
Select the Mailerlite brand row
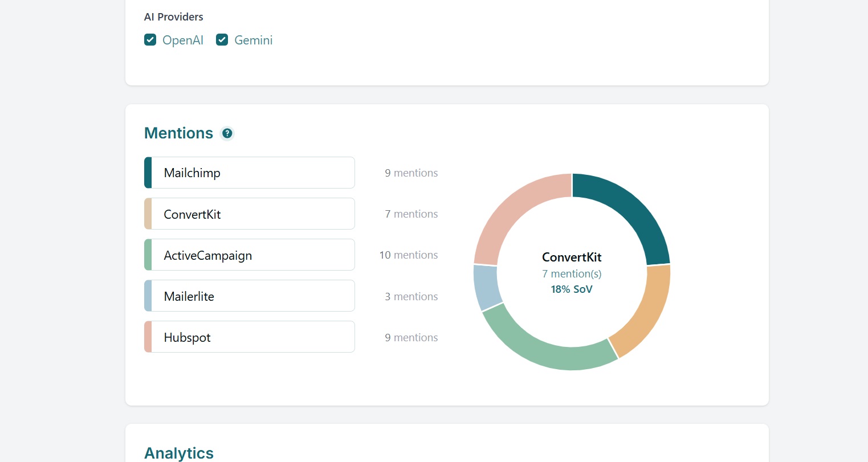pyautogui.click(x=250, y=296)
